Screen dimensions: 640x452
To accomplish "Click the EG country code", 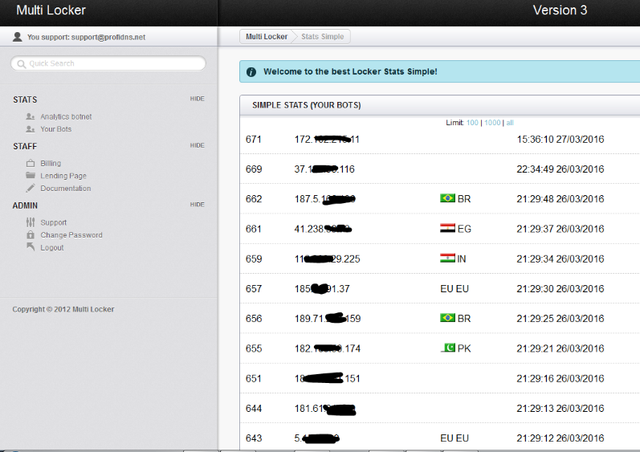I will (x=464, y=229).
